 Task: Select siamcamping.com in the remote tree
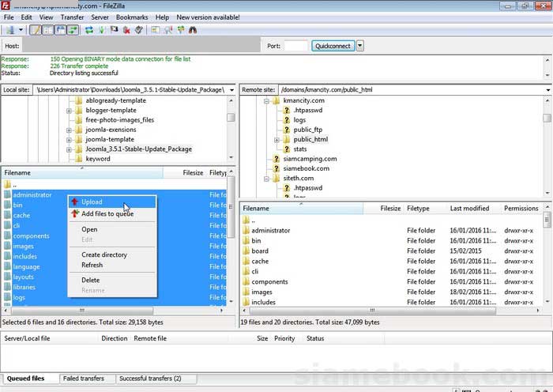(x=310, y=159)
